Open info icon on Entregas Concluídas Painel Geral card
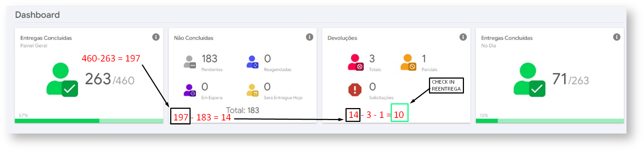 (x=156, y=37)
